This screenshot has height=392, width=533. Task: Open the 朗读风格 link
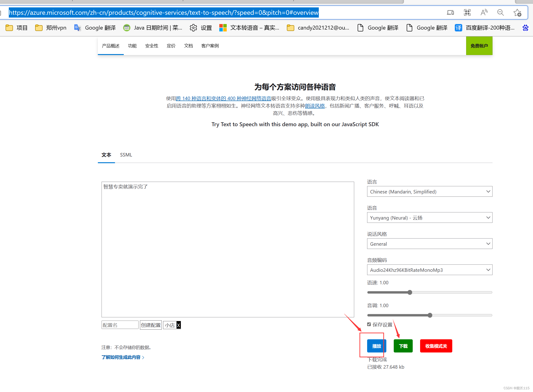pos(315,106)
